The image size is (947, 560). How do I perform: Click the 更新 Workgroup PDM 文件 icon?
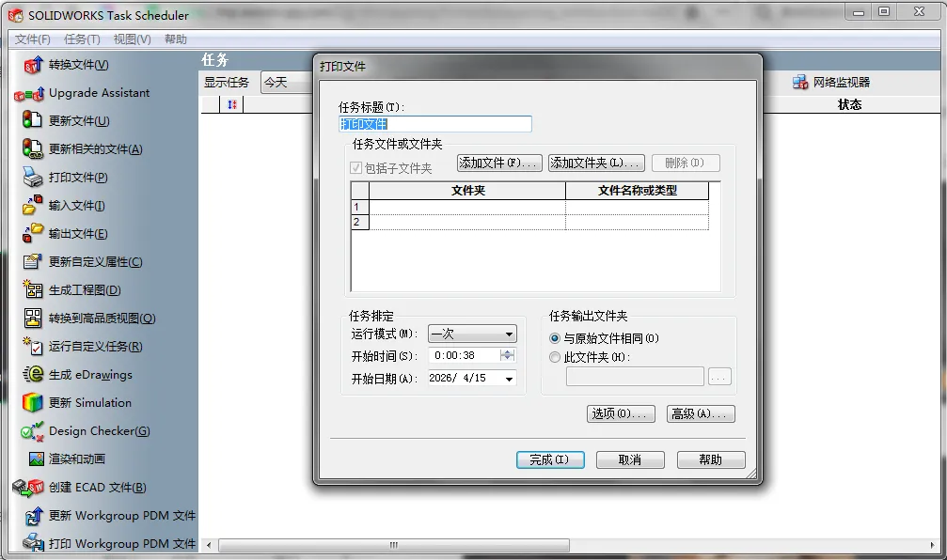click(34, 516)
